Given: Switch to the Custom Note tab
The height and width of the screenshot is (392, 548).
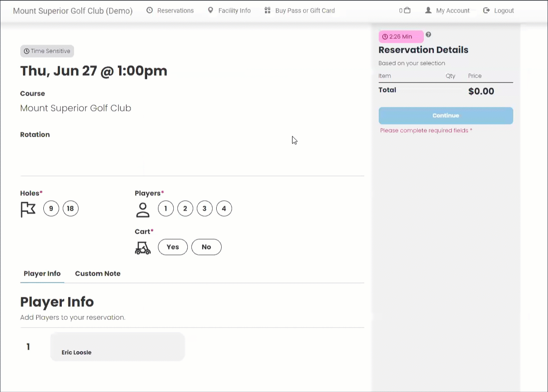Looking at the screenshot, I should 98,273.
